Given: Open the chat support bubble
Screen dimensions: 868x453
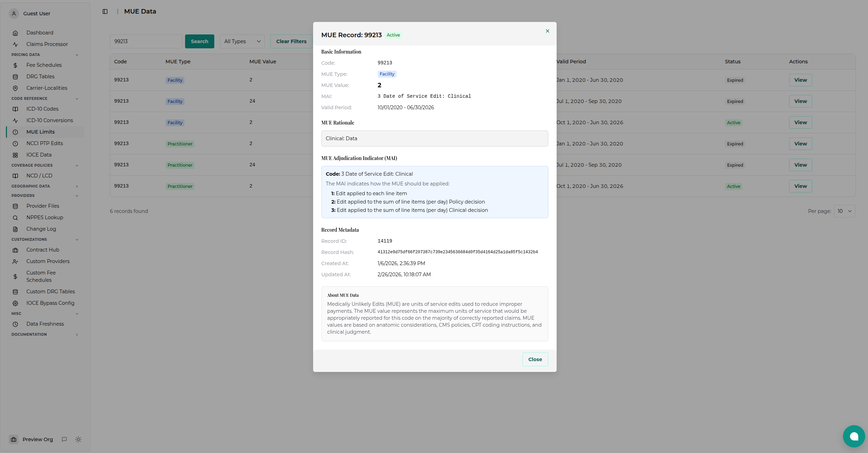Looking at the screenshot, I should 854,436.
